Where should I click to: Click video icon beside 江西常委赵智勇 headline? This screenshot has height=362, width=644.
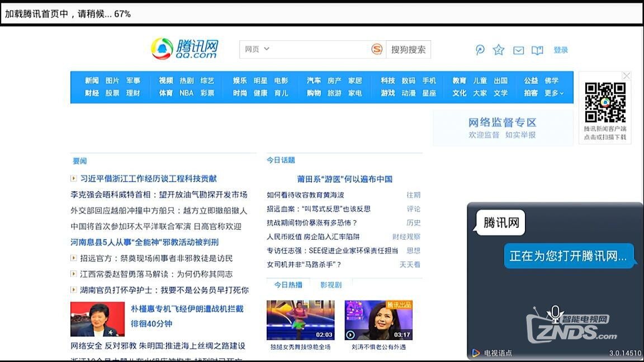click(74, 274)
